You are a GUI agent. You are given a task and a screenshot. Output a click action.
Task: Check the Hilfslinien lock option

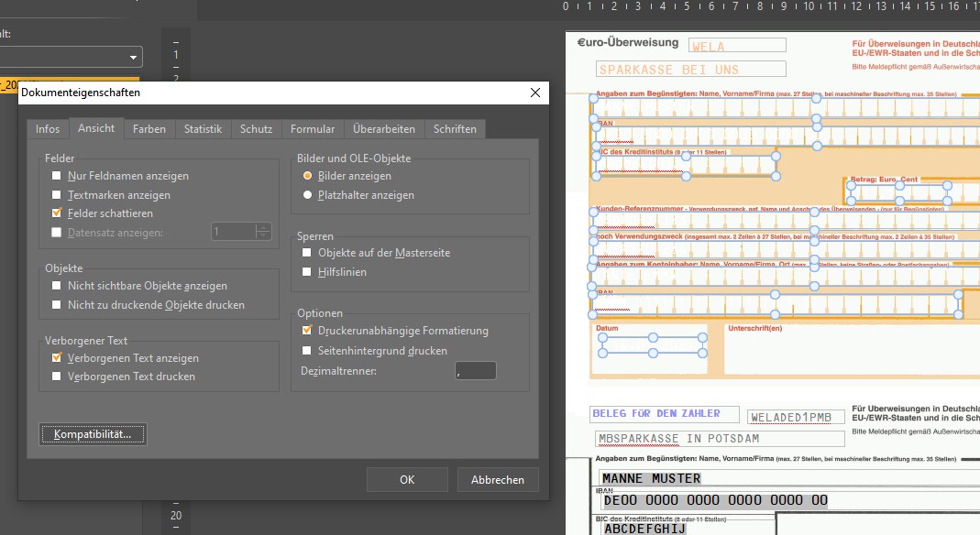pyautogui.click(x=307, y=271)
